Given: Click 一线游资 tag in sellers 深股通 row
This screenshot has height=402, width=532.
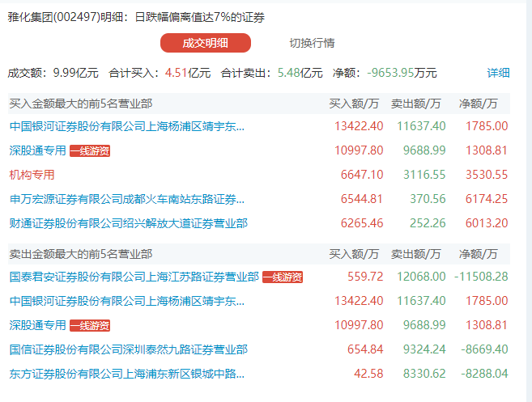Looking at the screenshot, I should 90,326.
